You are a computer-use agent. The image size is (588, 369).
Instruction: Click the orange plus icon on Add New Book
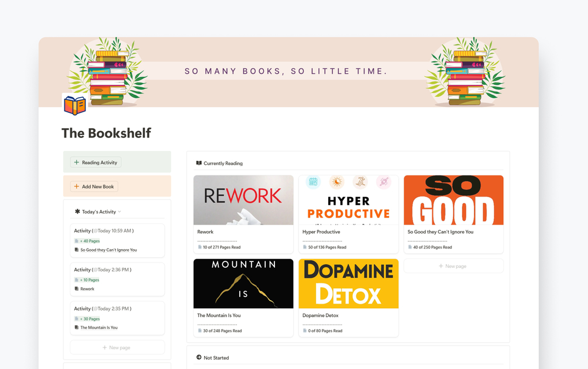tap(77, 187)
